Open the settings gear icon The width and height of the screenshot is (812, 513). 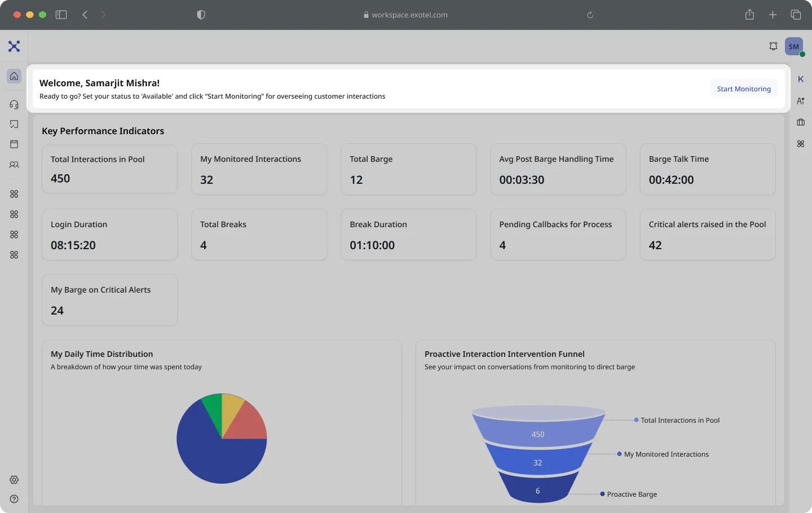coord(14,480)
